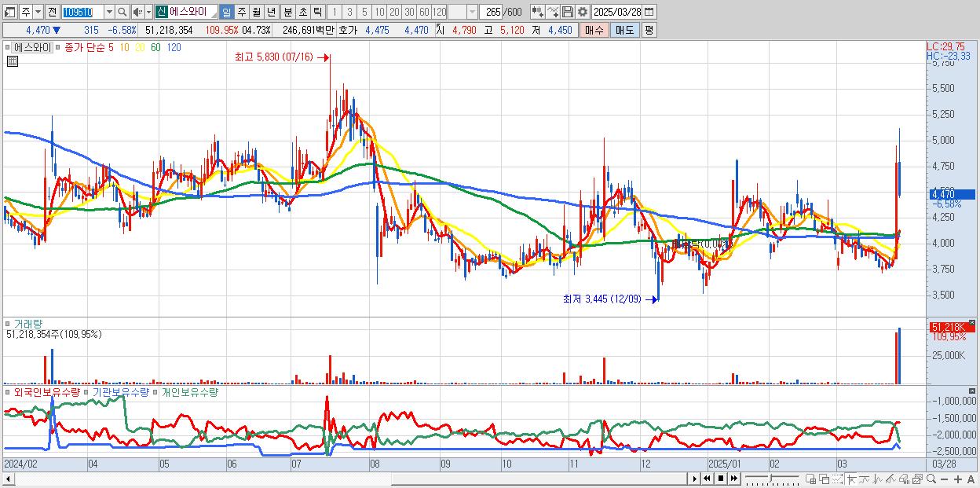
Task: Click the 265 candle count field
Action: [491, 12]
